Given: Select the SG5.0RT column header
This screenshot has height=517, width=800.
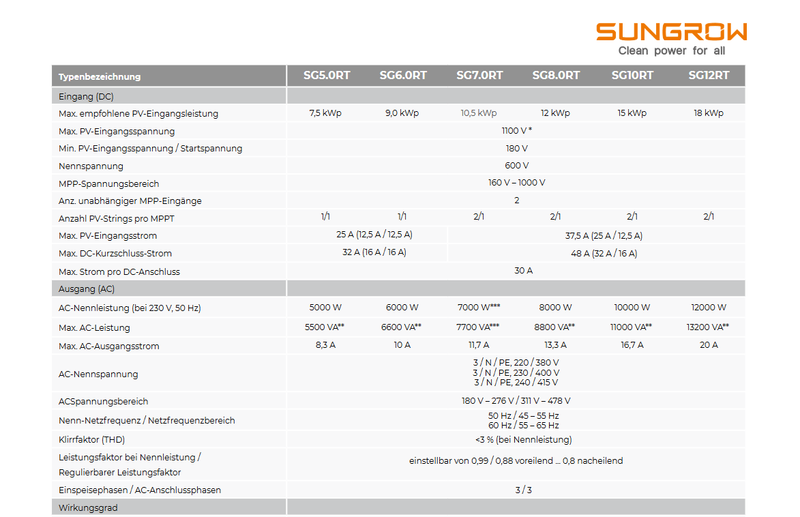Looking at the screenshot, I should [x=325, y=76].
